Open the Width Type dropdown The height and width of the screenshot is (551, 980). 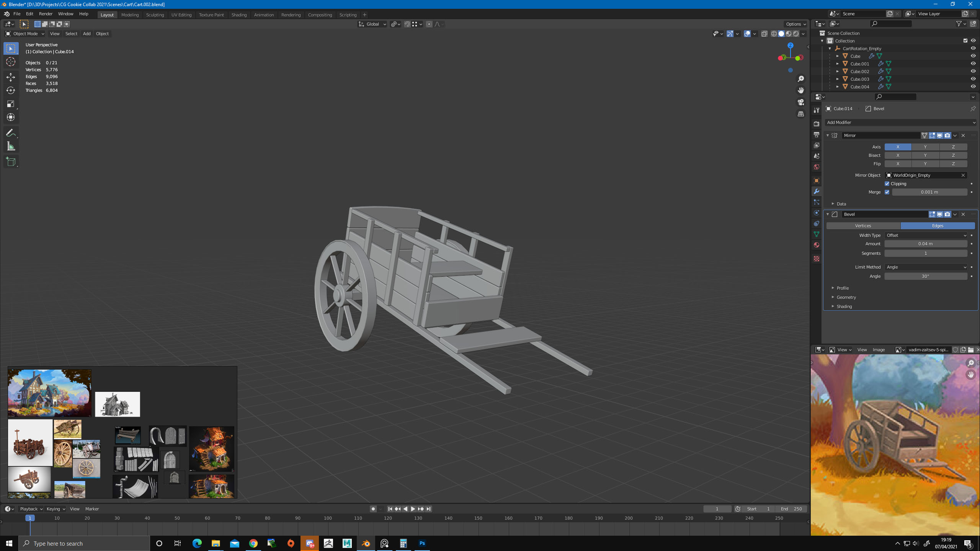[926, 235]
